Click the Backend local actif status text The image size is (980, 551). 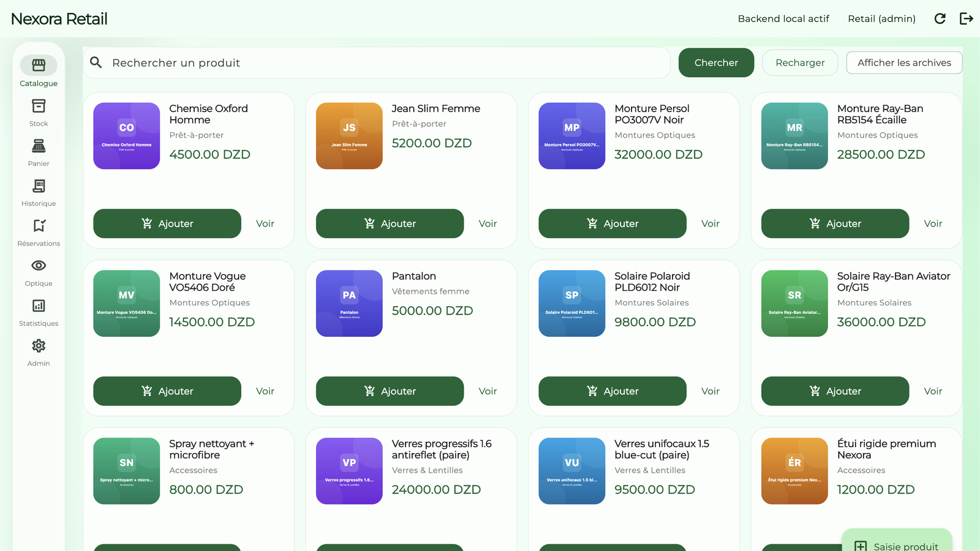[x=783, y=19]
